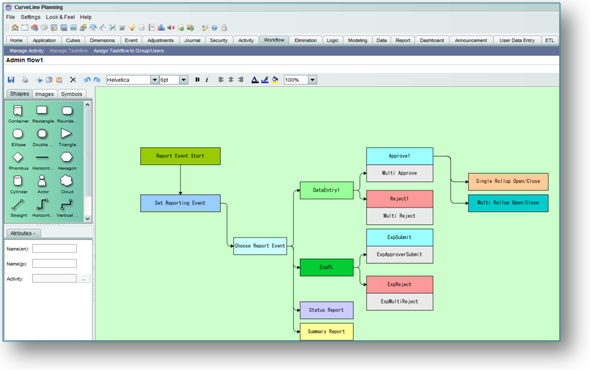
Task: Open the Help menu
Action: pyautogui.click(x=86, y=17)
